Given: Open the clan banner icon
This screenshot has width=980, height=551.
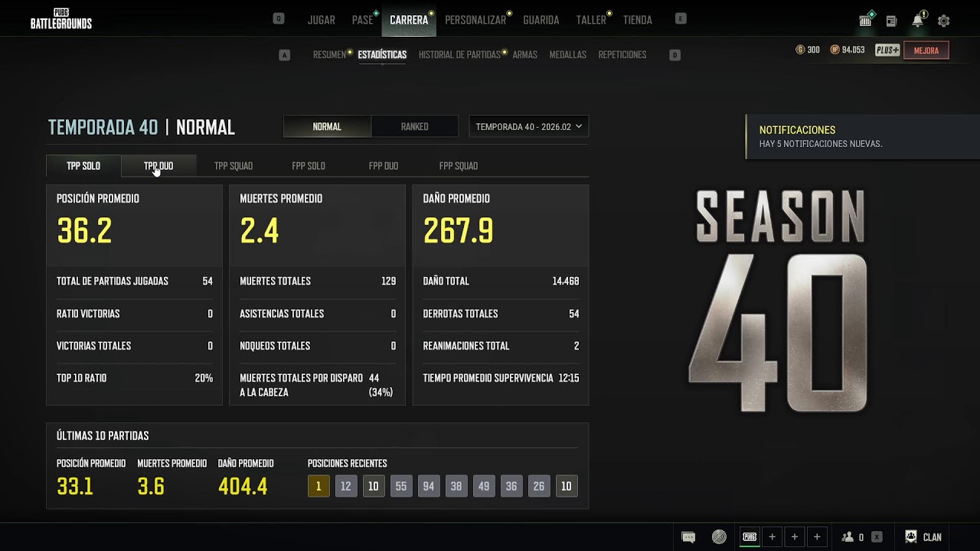Looking at the screenshot, I should pos(911,536).
